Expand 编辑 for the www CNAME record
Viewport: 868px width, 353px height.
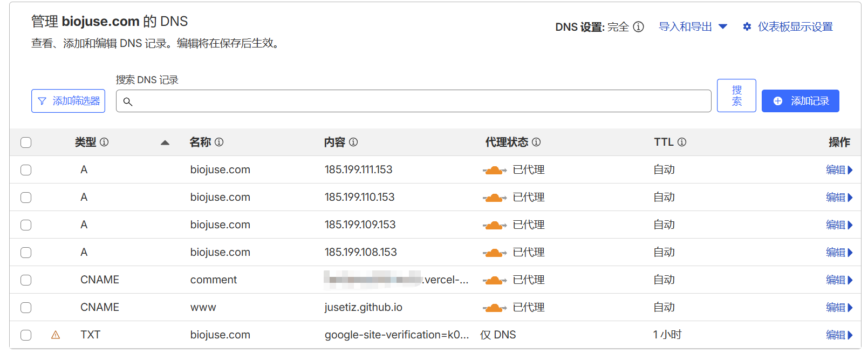[x=839, y=308]
